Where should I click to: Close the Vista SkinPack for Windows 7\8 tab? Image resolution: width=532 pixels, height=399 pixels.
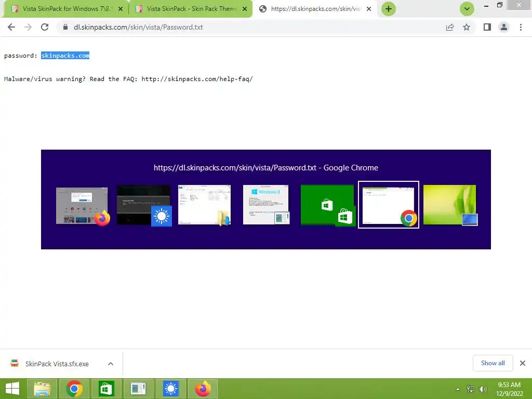121,9
